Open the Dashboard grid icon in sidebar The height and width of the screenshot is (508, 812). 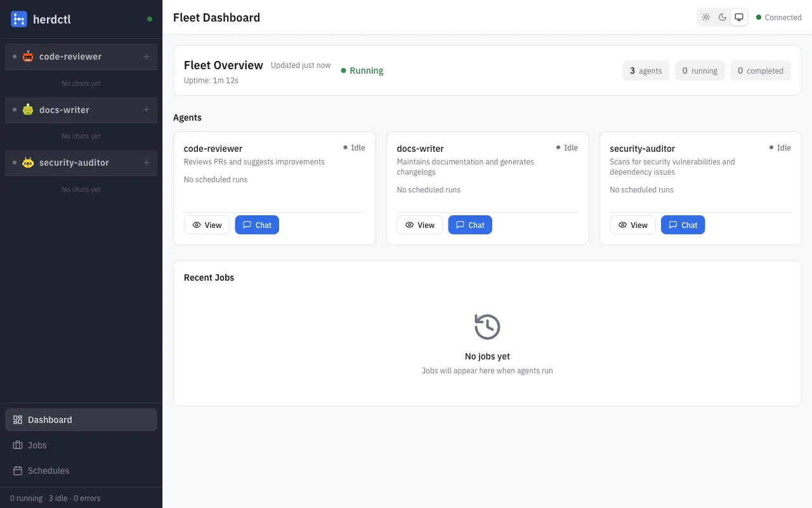[17, 420]
